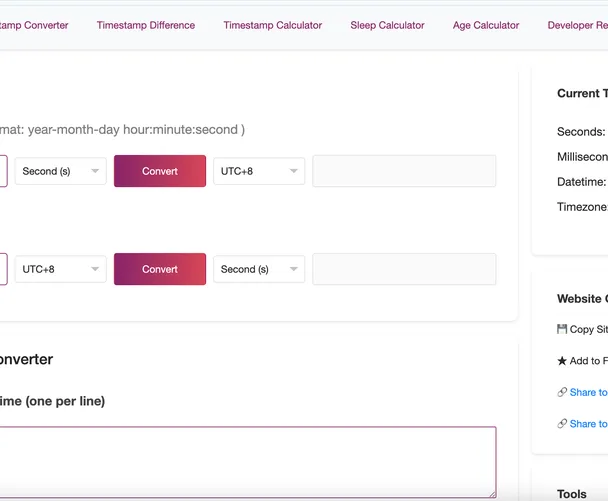The image size is (608, 501).
Task: Click Convert button in the second converter row
Action: tap(160, 269)
